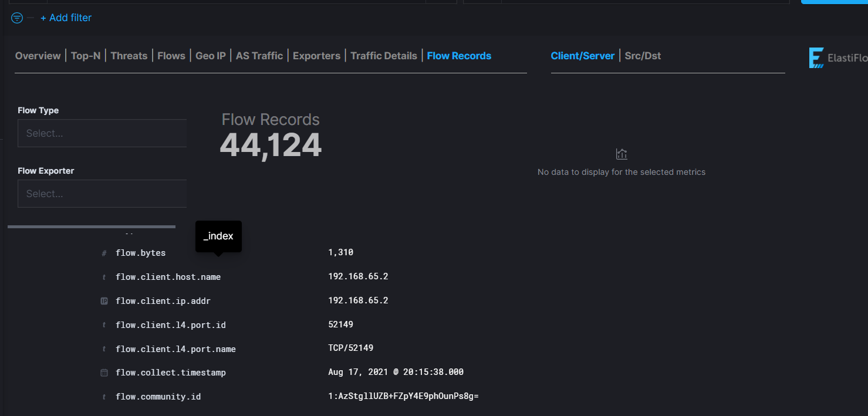The image size is (868, 416).
Task: Click the text field icon beside flow.client.host.name
Action: pyautogui.click(x=104, y=276)
